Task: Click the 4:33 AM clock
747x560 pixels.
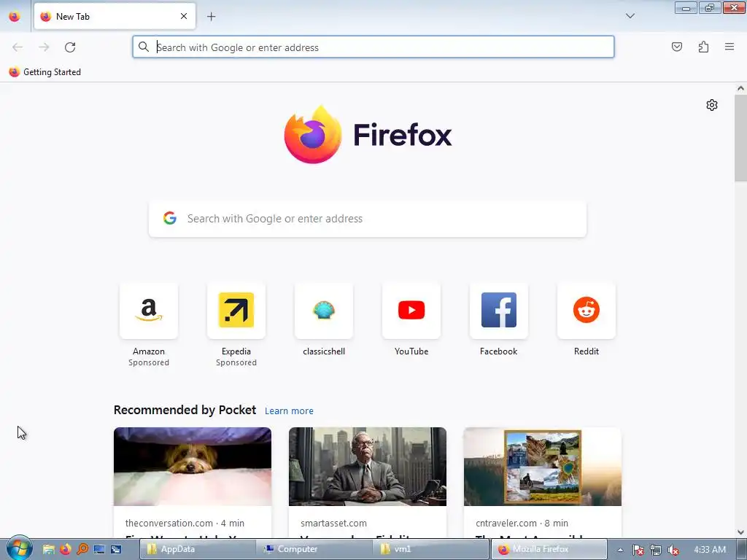Action: pos(710,550)
